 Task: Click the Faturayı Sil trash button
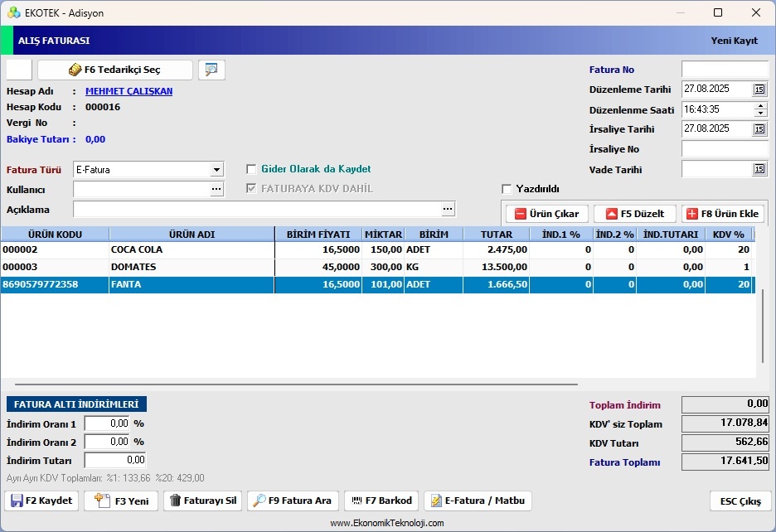coord(203,501)
